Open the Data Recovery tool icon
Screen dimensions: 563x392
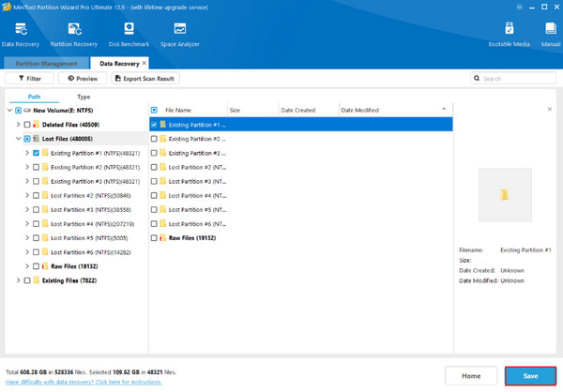[21, 29]
